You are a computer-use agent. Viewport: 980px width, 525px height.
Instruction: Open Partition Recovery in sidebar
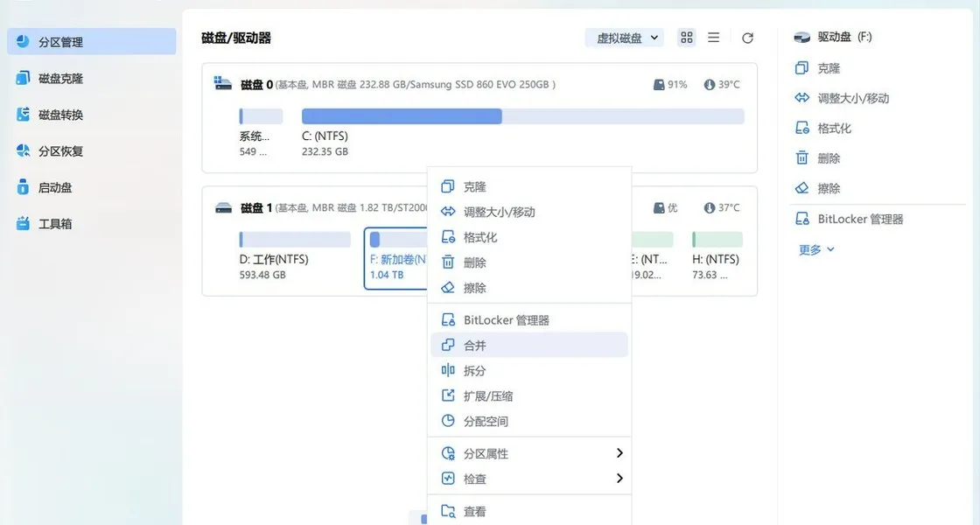60,151
